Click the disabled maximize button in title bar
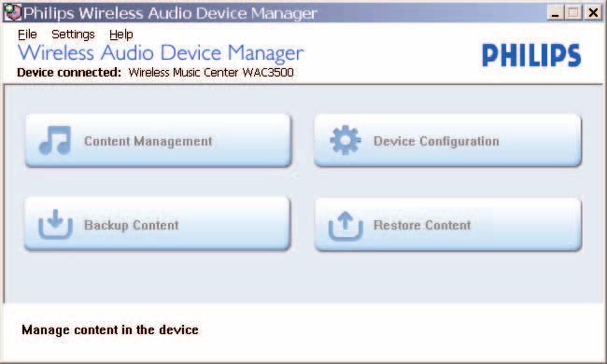 point(573,12)
